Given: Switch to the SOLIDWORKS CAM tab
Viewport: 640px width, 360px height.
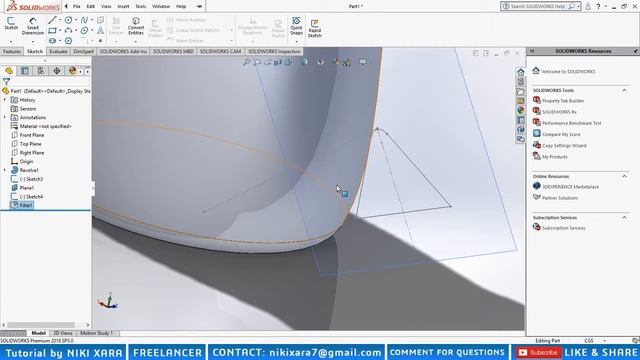Looking at the screenshot, I should pos(220,51).
